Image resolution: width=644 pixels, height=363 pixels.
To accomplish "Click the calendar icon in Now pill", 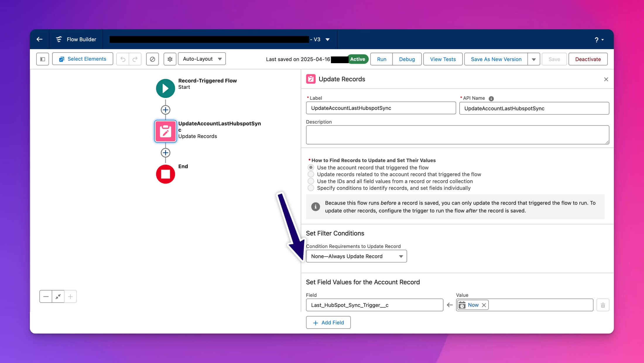I will coord(462,305).
